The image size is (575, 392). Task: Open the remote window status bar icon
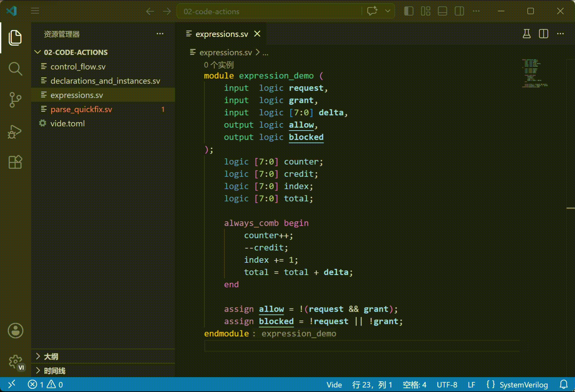click(12, 385)
